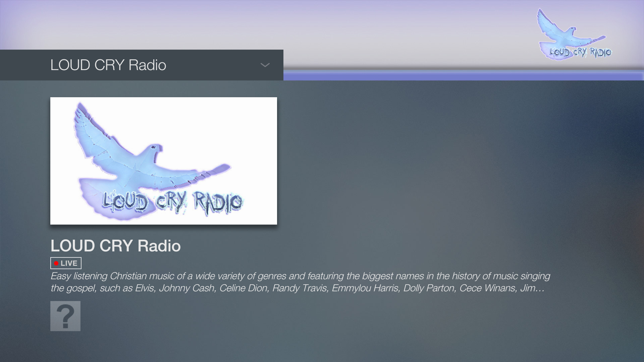Click the dark header bar left of title

23,65
